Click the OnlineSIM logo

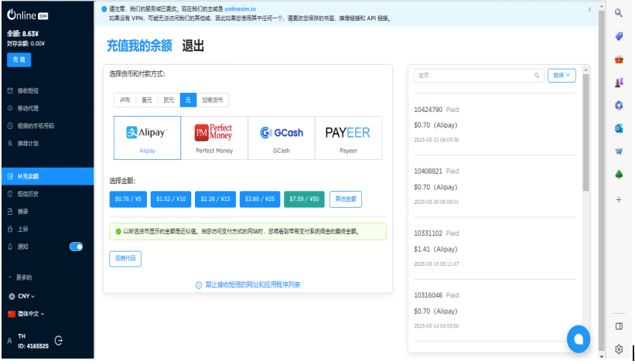coord(28,15)
